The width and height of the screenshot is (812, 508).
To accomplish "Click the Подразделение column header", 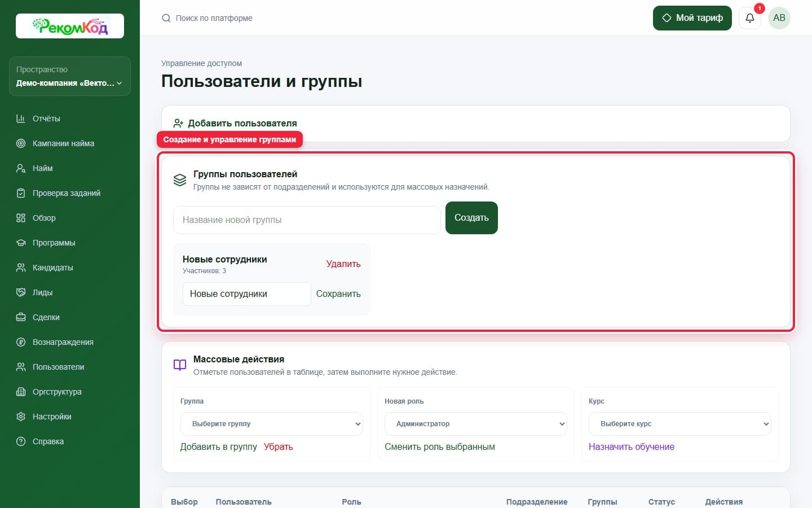I will tap(537, 502).
